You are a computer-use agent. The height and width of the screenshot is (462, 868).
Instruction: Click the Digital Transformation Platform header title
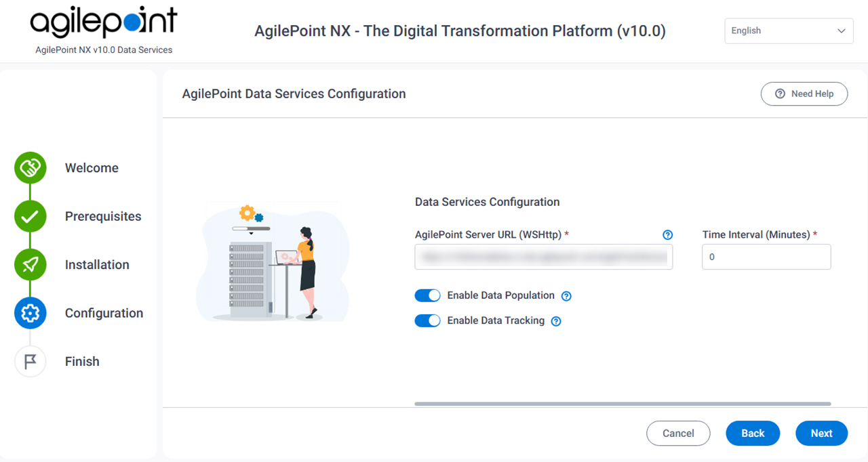point(460,31)
